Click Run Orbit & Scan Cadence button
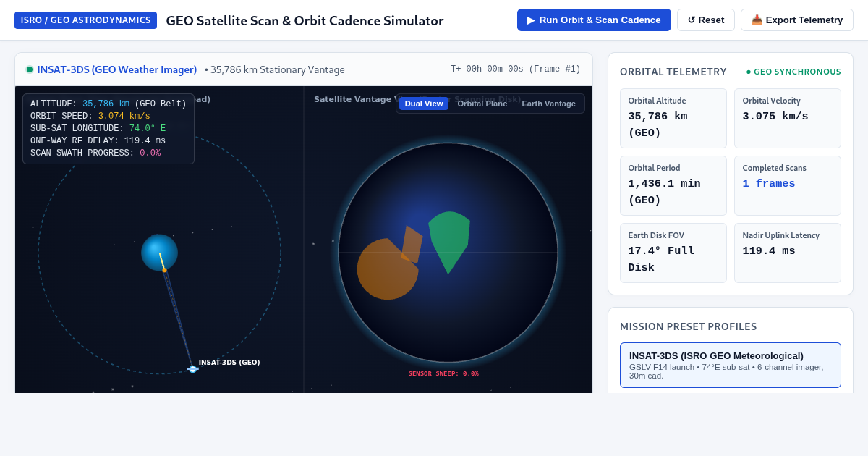 (x=594, y=20)
